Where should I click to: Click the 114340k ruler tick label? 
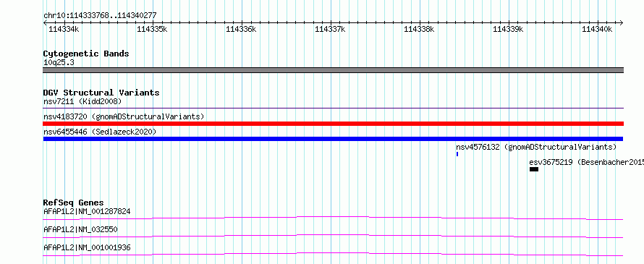pos(597,29)
